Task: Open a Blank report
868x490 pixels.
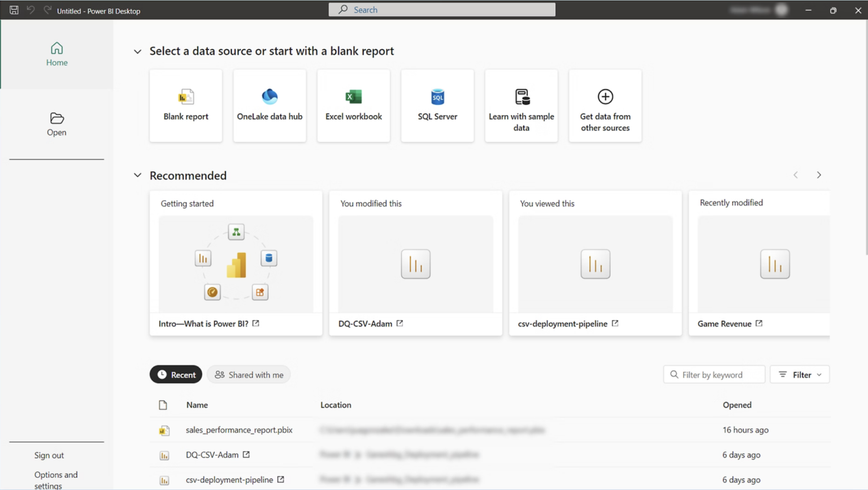Action: (x=186, y=106)
